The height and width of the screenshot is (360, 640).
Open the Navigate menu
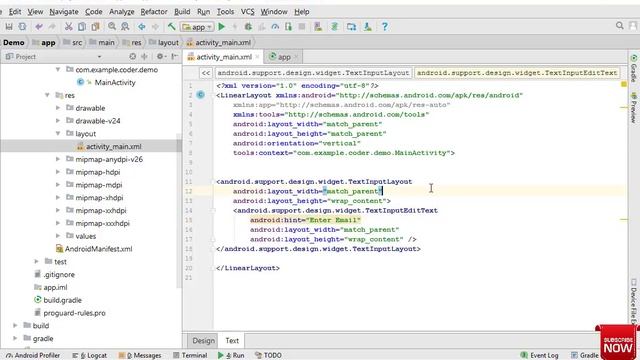pyautogui.click(x=64, y=12)
